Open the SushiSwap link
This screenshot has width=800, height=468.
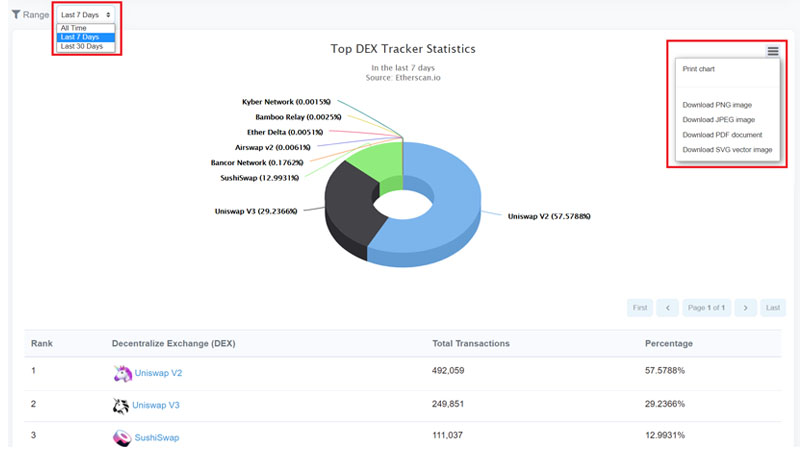(157, 437)
